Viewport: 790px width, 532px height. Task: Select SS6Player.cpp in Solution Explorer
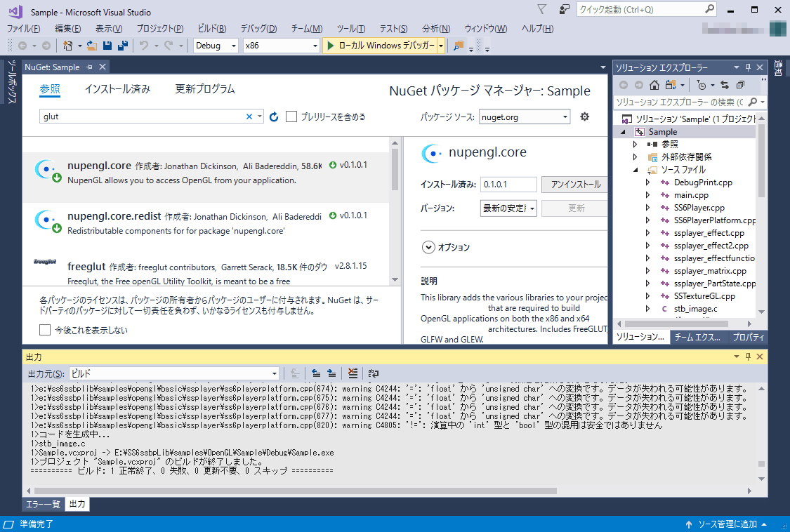[x=699, y=208]
